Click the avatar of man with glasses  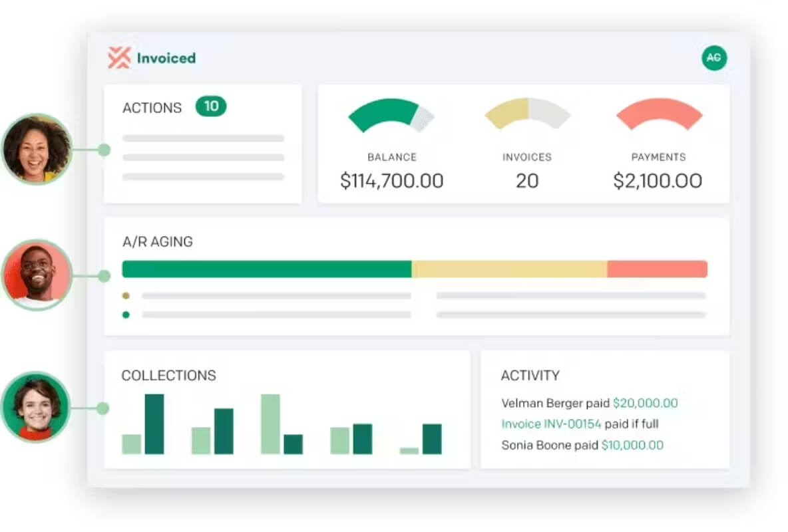pos(37,275)
